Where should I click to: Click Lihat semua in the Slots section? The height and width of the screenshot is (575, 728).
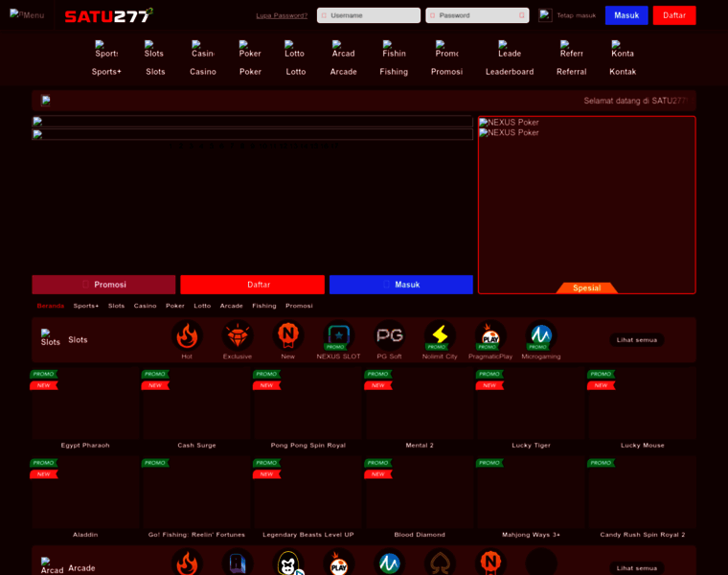point(637,339)
